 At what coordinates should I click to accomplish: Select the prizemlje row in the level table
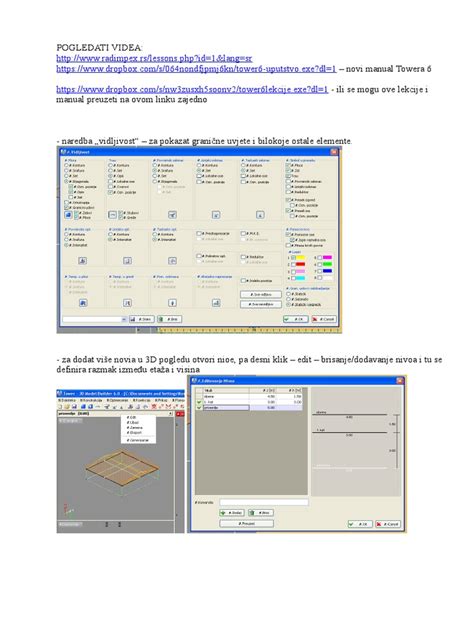[x=249, y=407]
